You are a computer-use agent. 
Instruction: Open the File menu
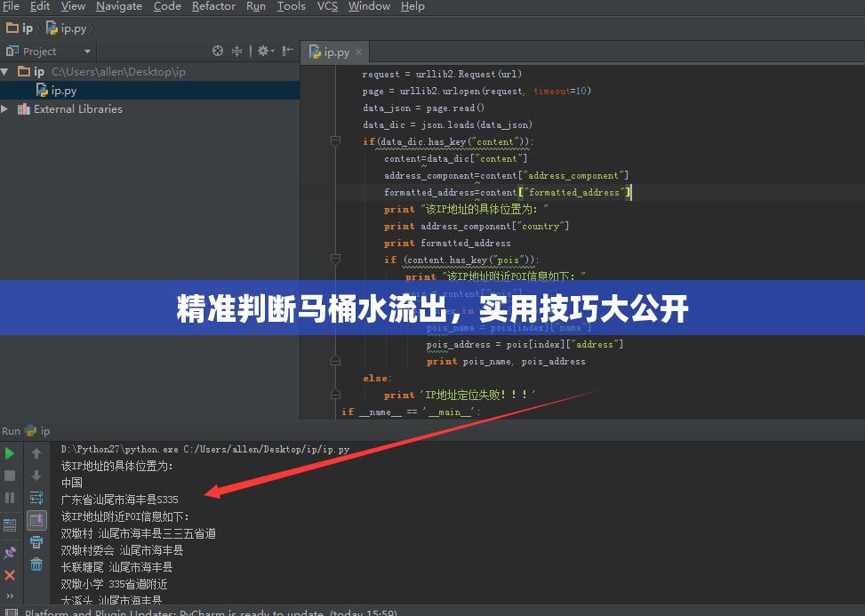coord(11,6)
